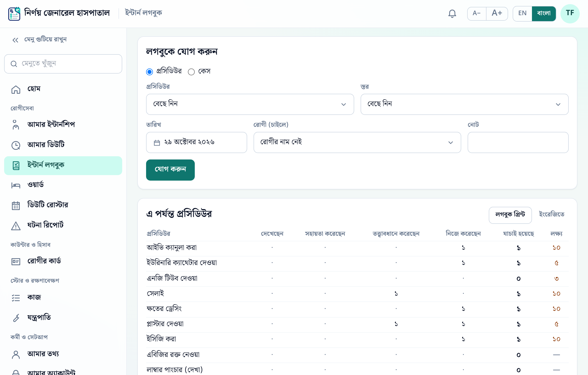The width and height of the screenshot is (588, 375).
Task: Click the আমার ইন্টার্নশিপ person icon
Action: [x=16, y=125]
